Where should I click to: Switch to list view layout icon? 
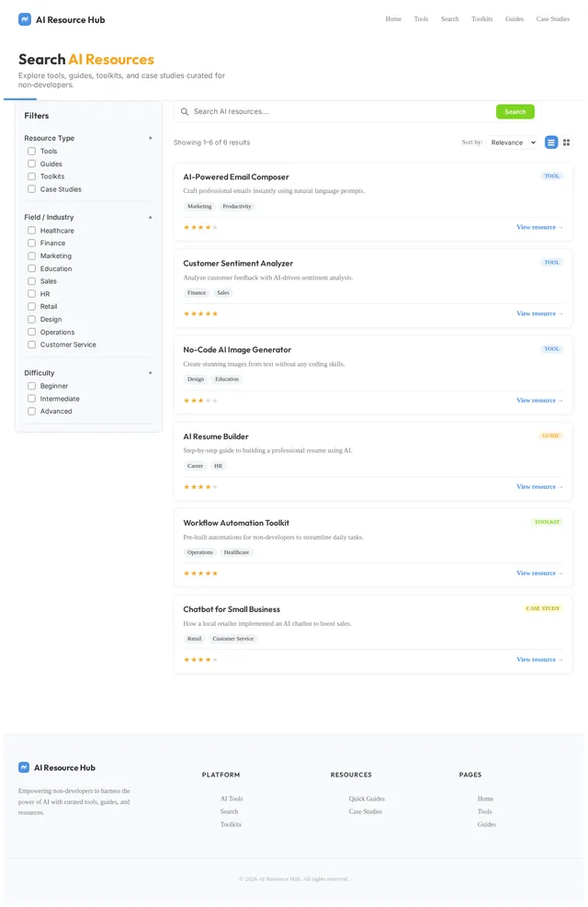551,142
